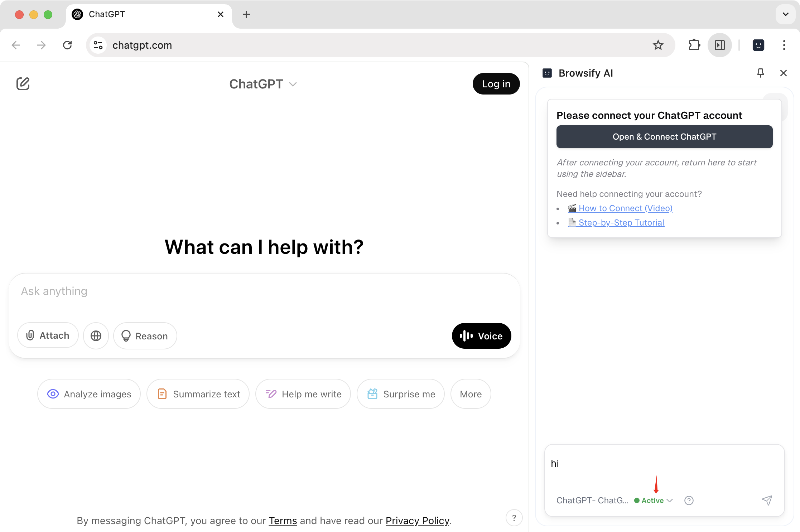Close the Browsify AI side panel
Screen dimensions: 800x532
pyautogui.click(x=784, y=73)
